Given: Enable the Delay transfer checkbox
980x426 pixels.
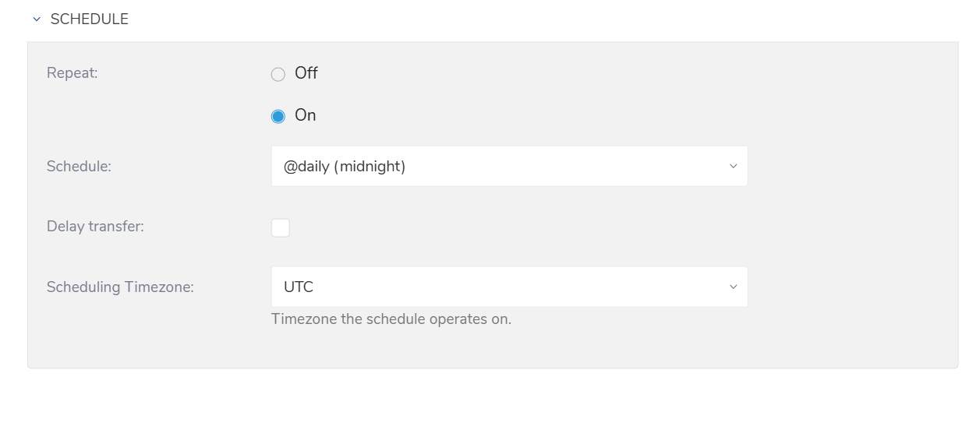Looking at the screenshot, I should [x=281, y=227].
